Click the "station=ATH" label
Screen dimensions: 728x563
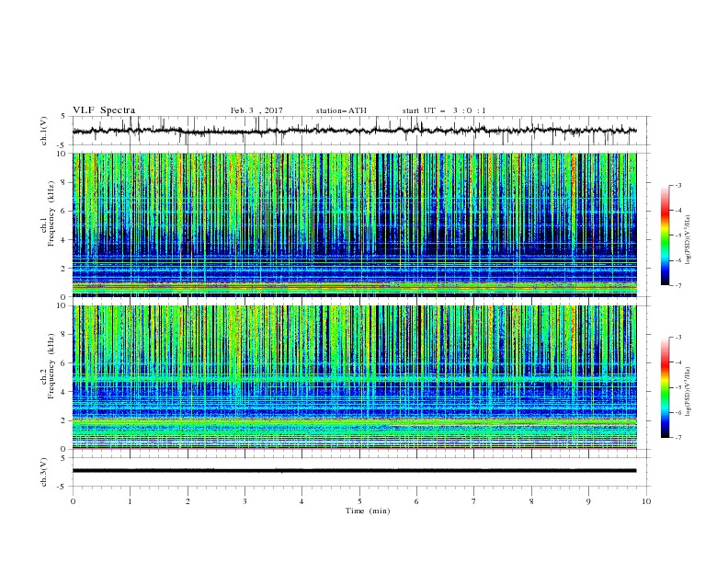click(x=341, y=110)
